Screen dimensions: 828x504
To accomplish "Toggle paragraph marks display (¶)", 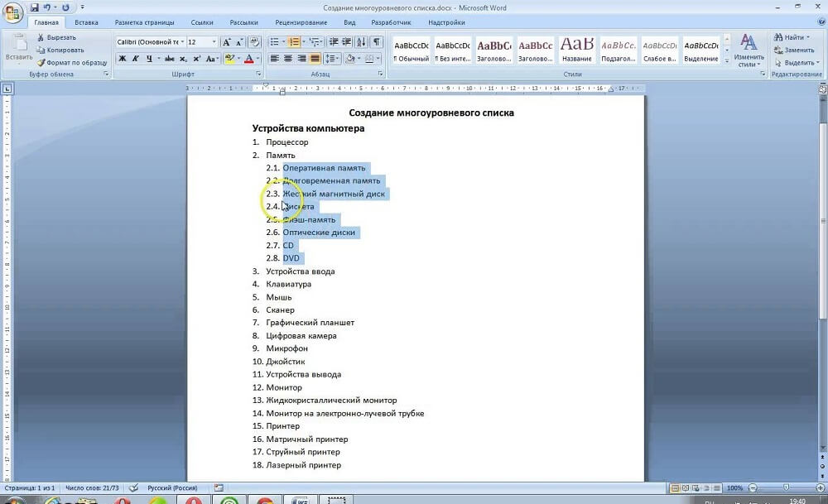I will pos(377,41).
